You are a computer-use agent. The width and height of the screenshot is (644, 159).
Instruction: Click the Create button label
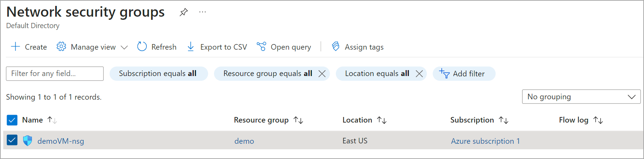[x=36, y=47]
